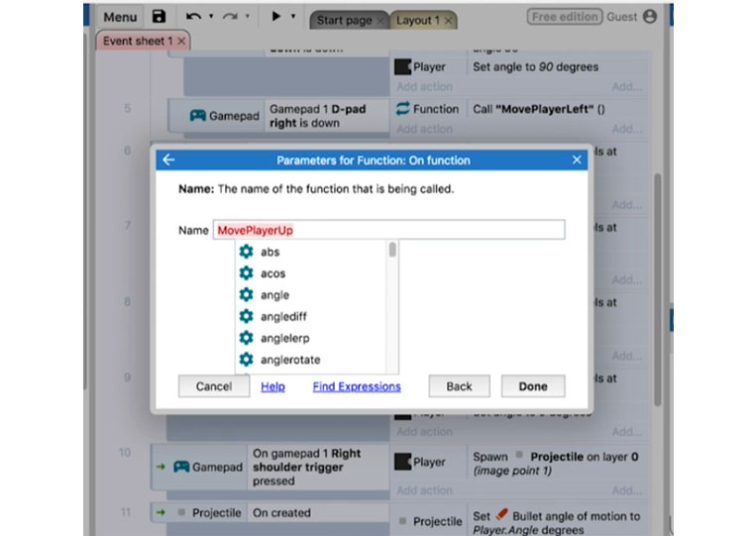Viewport: 756px width, 536px height.
Task: Click gear icon beside acos
Action: (247, 272)
